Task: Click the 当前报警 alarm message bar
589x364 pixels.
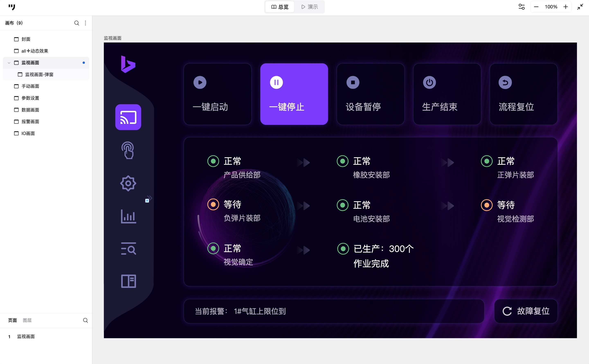Action: (334, 311)
